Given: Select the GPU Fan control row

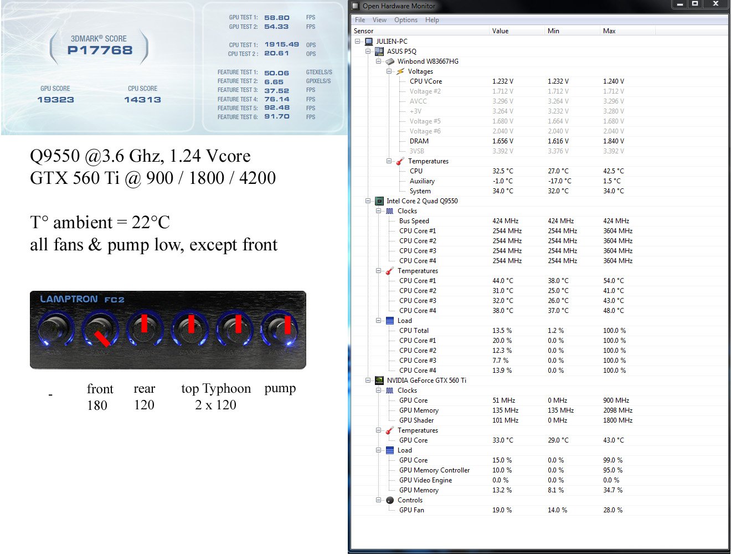Looking at the screenshot, I should [x=540, y=510].
